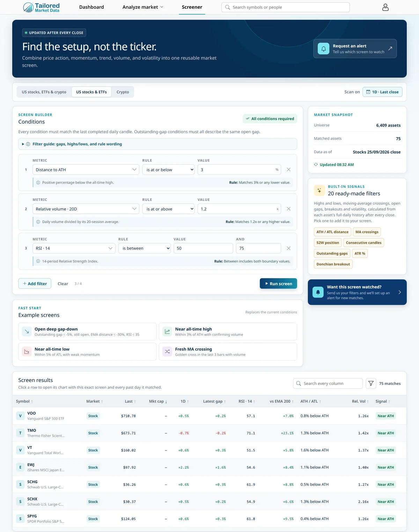The image size is (419, 532).
Task: Click the refresh icon by Updated 08:32 AM
Action: (316, 165)
